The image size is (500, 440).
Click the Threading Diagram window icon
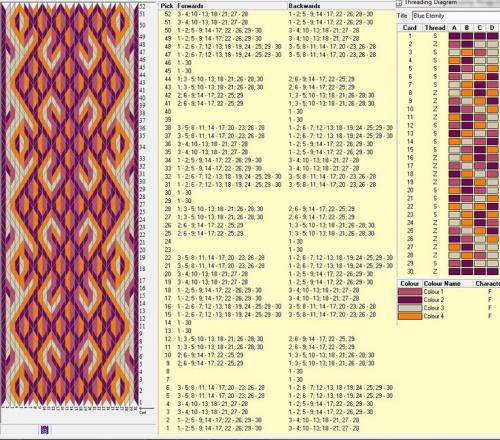(x=399, y=3)
